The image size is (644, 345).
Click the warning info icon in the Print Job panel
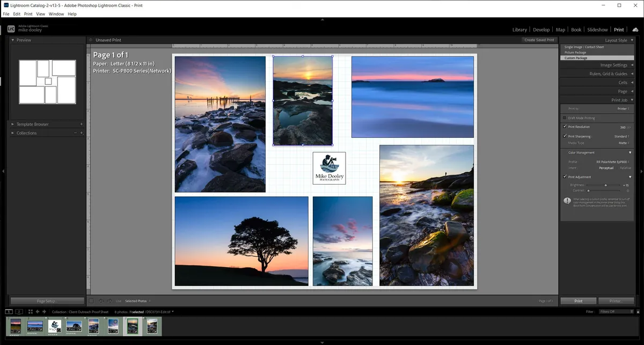(567, 201)
